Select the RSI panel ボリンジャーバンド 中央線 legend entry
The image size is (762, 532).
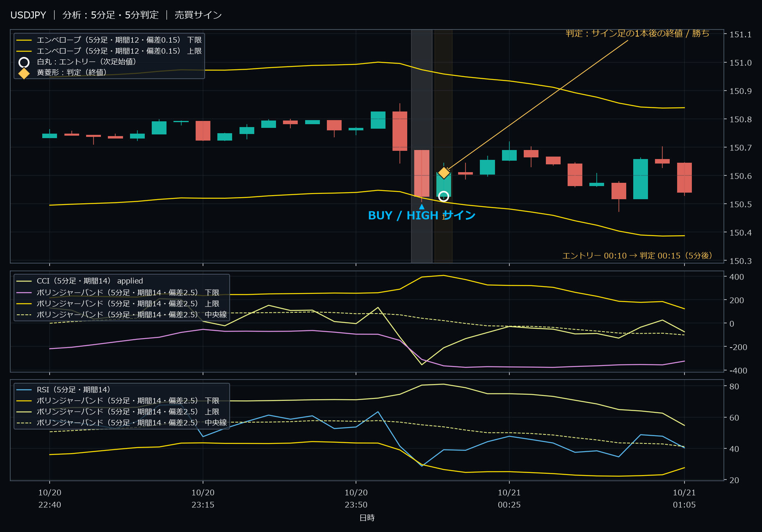[121, 423]
